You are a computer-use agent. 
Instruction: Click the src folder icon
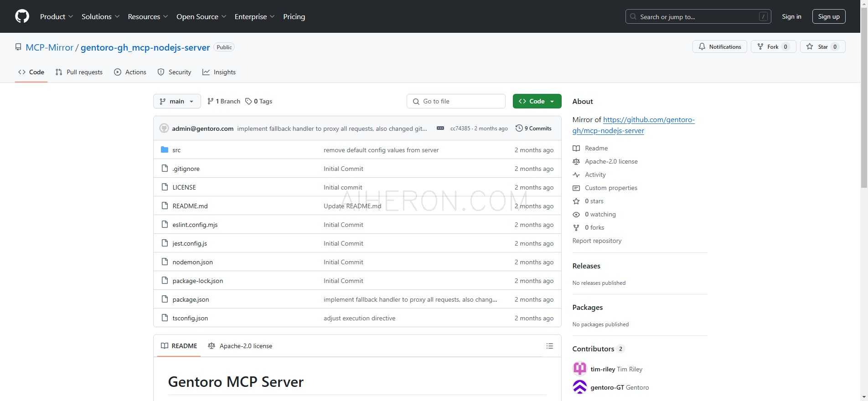pos(165,150)
